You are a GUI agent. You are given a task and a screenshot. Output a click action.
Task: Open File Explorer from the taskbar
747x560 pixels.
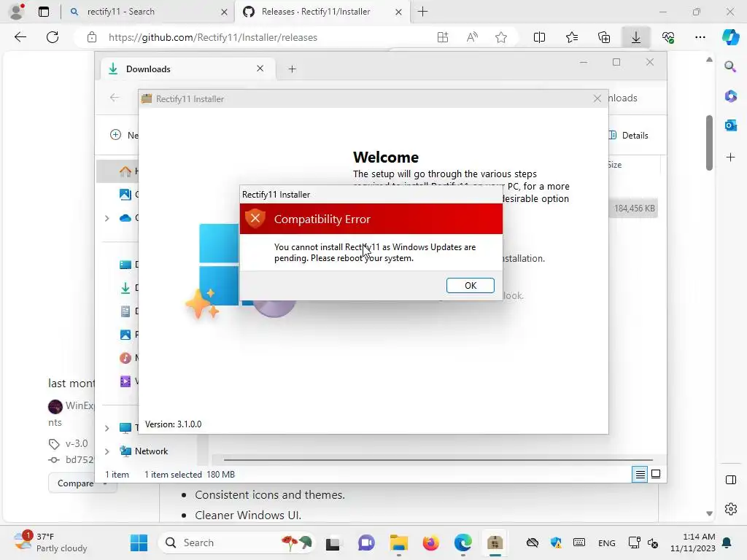coord(398,542)
